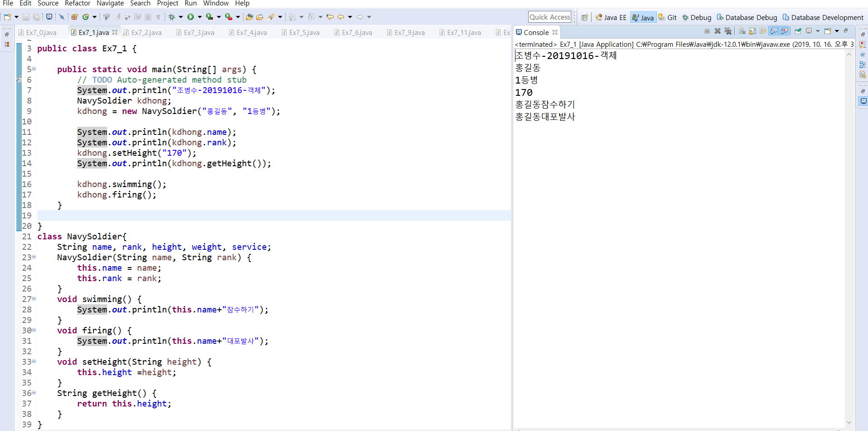Toggle the Pin Console button
This screenshot has width=868, height=431.
pyautogui.click(x=798, y=31)
